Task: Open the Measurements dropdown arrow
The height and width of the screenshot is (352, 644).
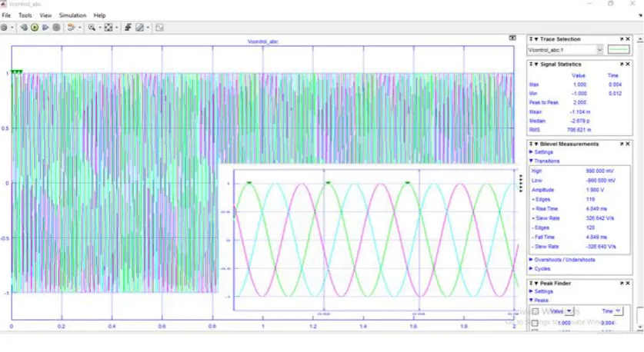Action: pyautogui.click(x=148, y=28)
